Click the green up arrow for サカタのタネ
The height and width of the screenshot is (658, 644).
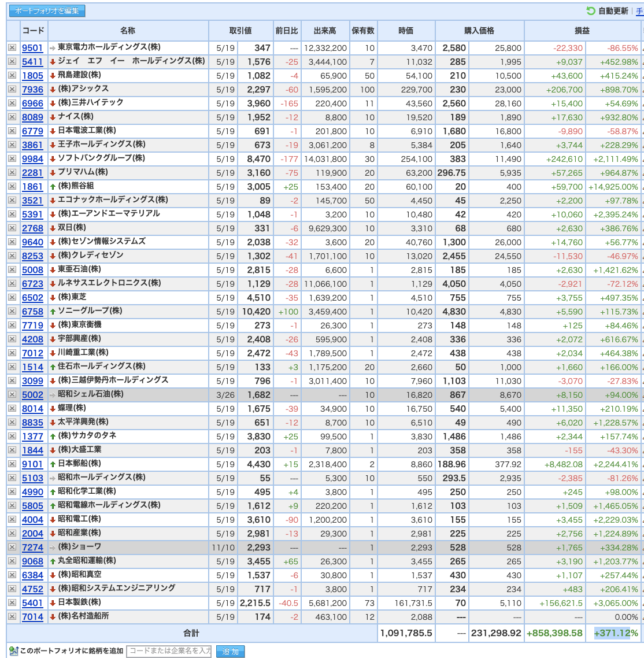tap(53, 437)
